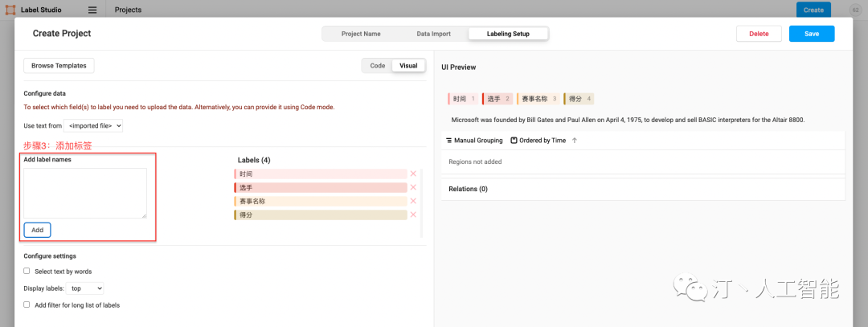
Task: Choose the 赛事名称 tag in UI Preview
Action: (x=538, y=99)
